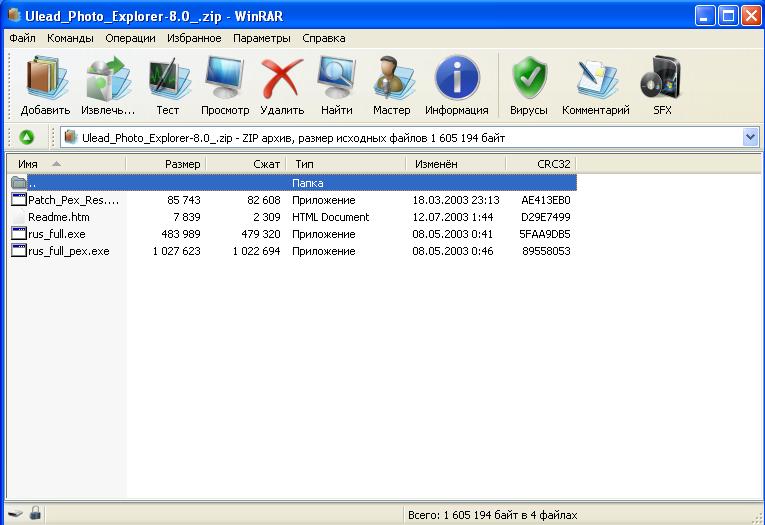Select the parent folder icon row
The image size is (765, 525).
[x=293, y=183]
